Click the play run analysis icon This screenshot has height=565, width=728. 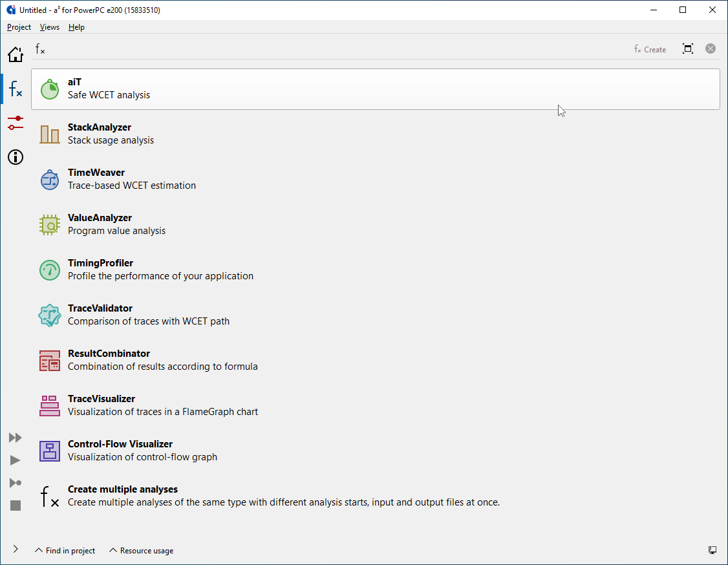click(x=16, y=460)
